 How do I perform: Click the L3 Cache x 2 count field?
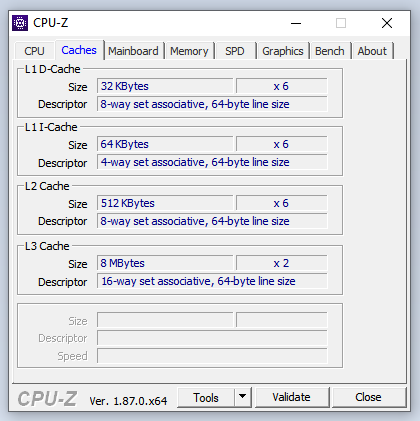[282, 263]
